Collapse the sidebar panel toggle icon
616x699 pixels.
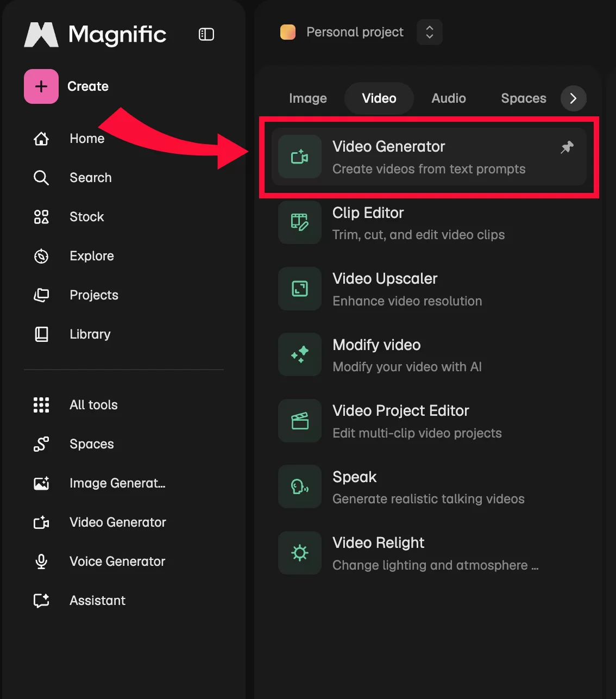206,34
